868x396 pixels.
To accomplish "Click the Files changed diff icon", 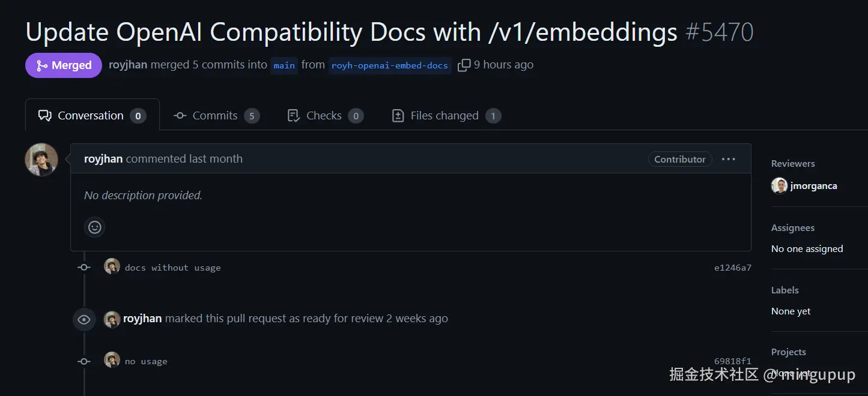I will (398, 115).
